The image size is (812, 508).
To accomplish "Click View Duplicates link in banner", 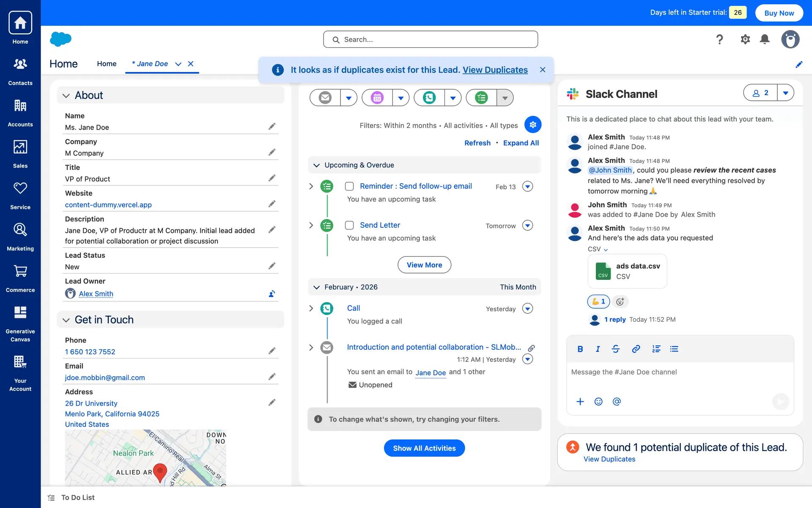I will point(495,70).
